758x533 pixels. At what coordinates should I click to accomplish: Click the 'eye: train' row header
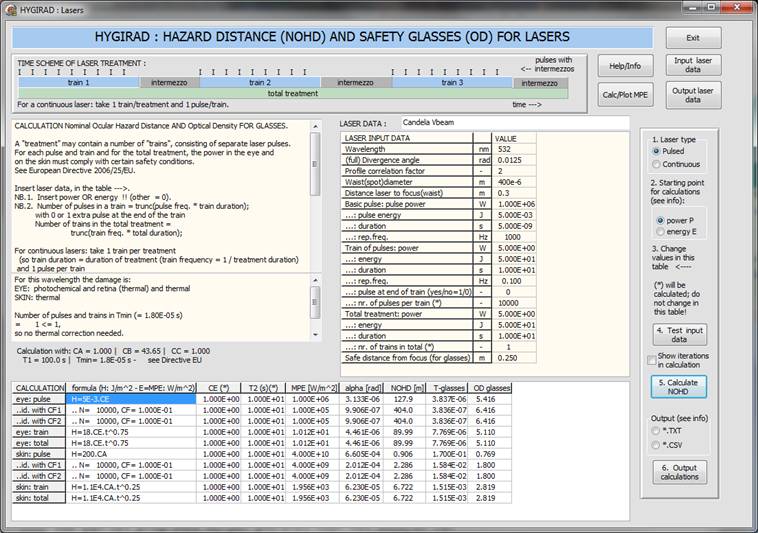click(x=39, y=432)
